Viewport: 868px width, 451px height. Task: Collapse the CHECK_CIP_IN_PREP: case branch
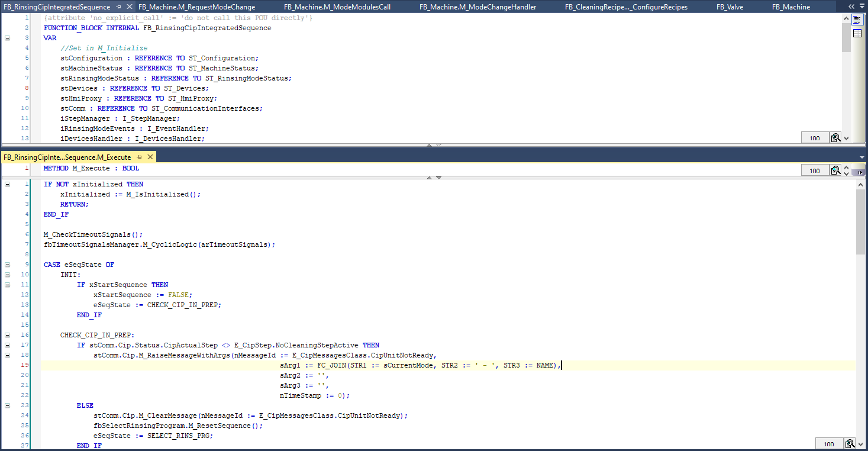pos(8,335)
